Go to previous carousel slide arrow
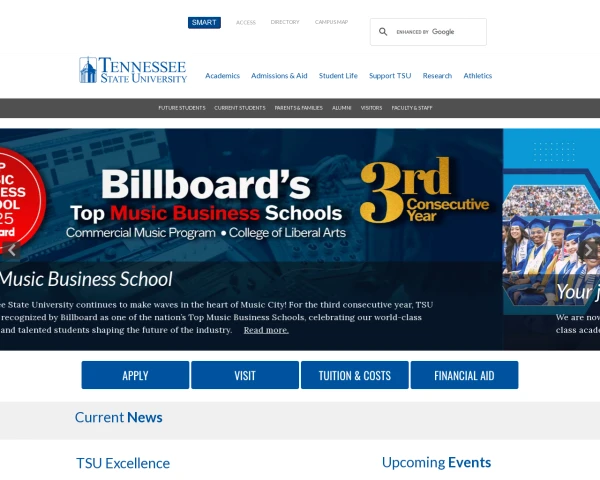The width and height of the screenshot is (600, 480). [x=12, y=250]
